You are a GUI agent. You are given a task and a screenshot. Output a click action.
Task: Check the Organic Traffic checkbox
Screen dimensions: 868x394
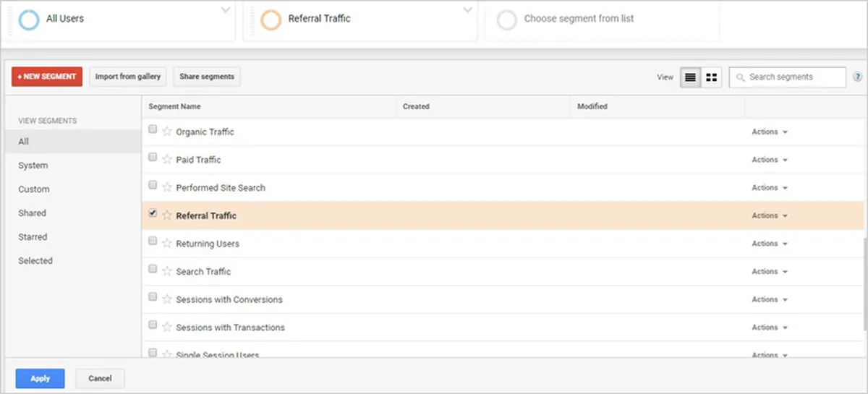[153, 129]
